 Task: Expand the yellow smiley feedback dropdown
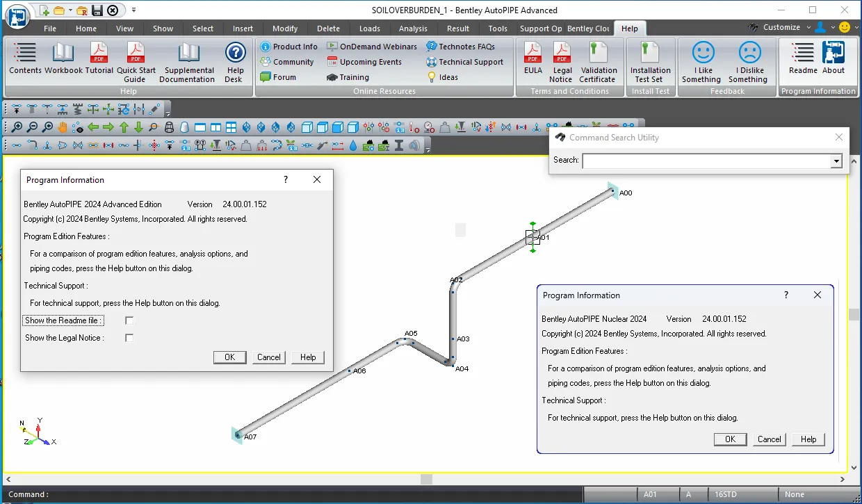(856, 27)
